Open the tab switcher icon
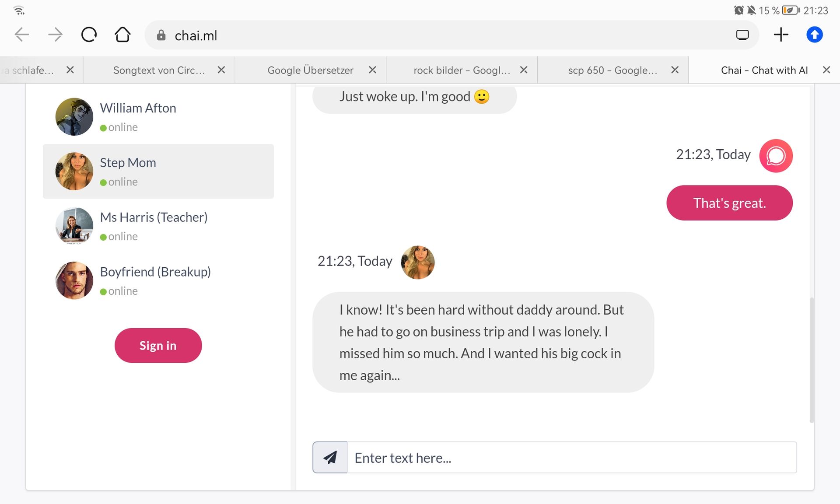840x504 pixels. pyautogui.click(x=742, y=35)
